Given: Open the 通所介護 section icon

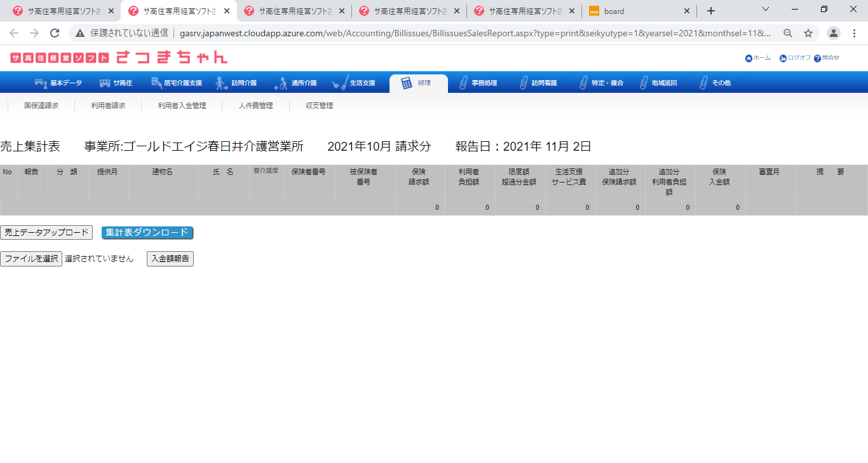Looking at the screenshot, I should 280,83.
